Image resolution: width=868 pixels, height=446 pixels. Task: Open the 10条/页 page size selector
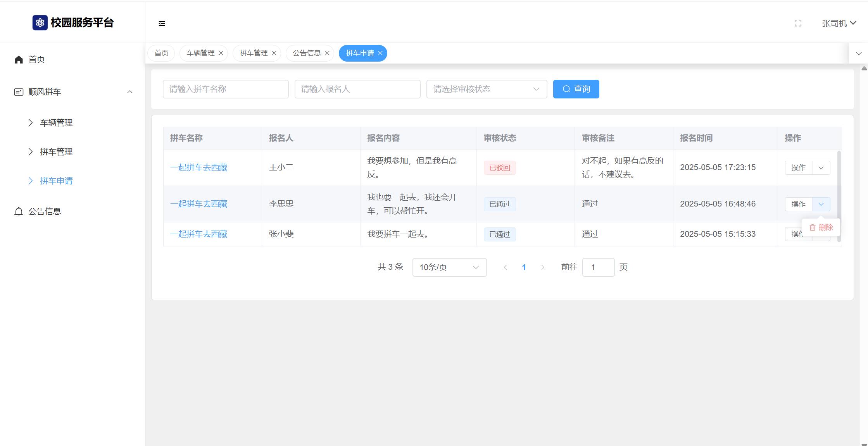point(449,267)
